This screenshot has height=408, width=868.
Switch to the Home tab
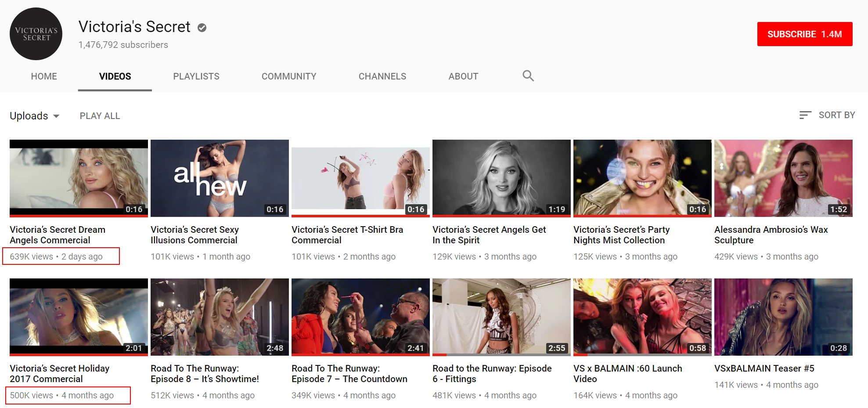point(44,76)
